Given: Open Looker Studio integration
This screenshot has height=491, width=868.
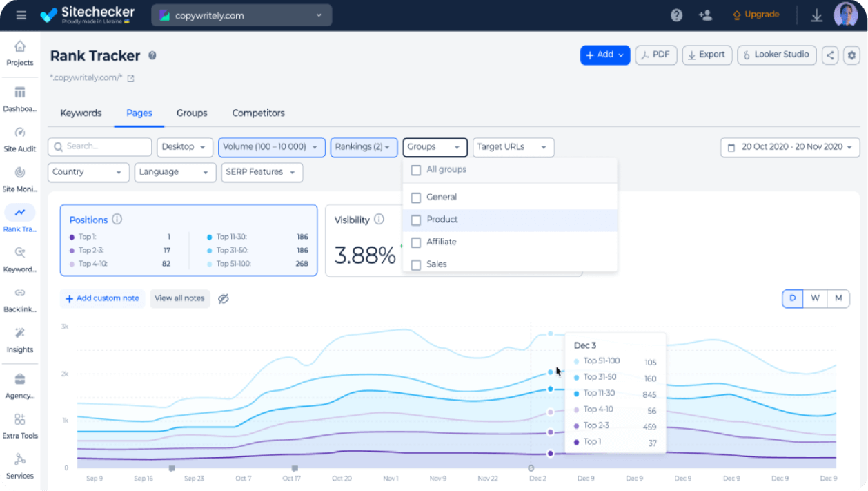Looking at the screenshot, I should point(777,55).
